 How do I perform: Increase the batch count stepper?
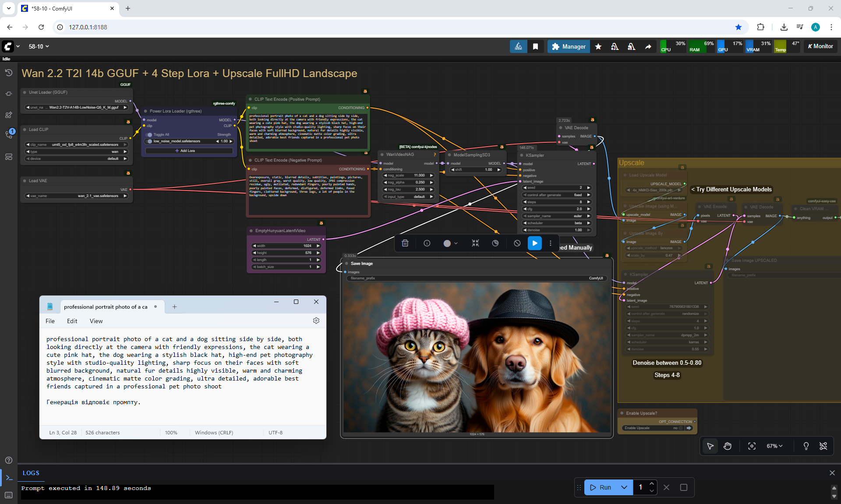(652, 484)
